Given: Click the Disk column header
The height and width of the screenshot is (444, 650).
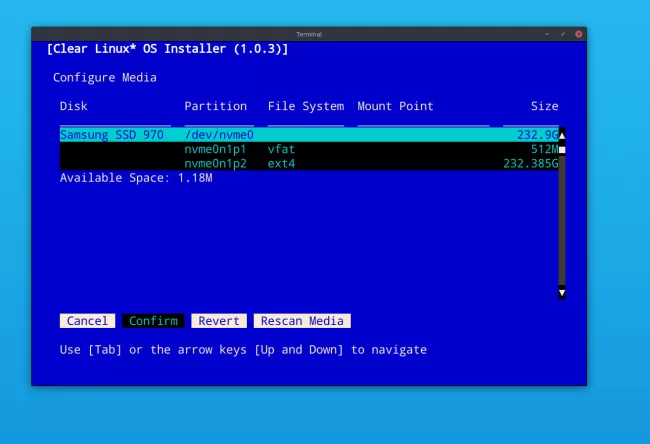Looking at the screenshot, I should click(74, 106).
